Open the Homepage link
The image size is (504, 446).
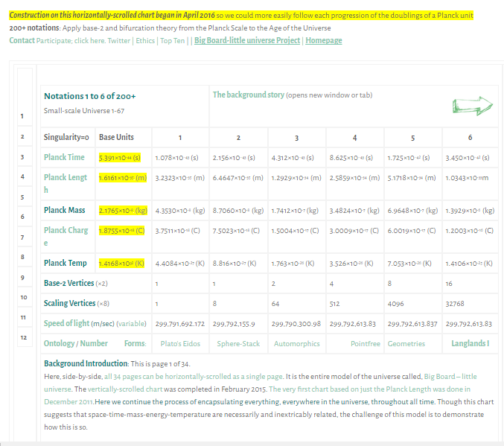tap(324, 40)
